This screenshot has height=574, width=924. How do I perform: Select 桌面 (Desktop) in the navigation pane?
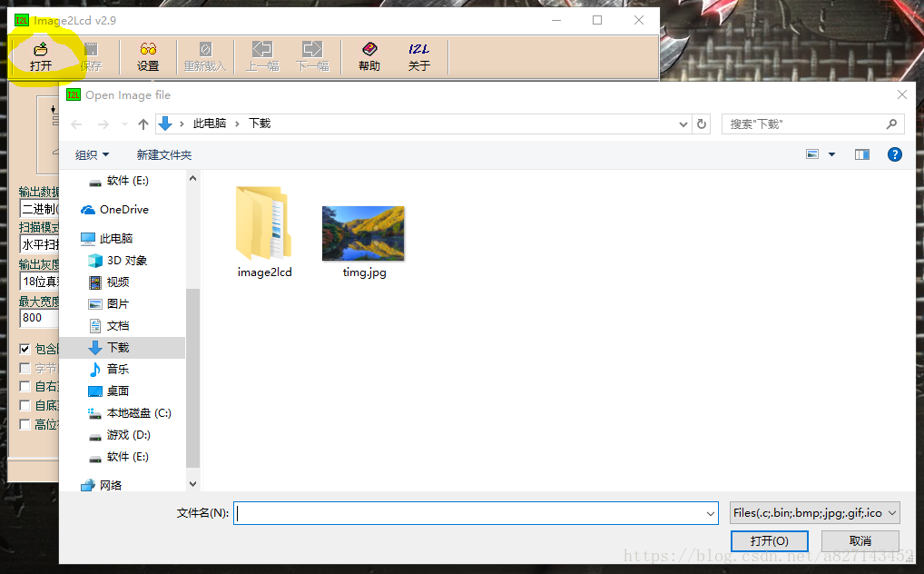[122, 391]
